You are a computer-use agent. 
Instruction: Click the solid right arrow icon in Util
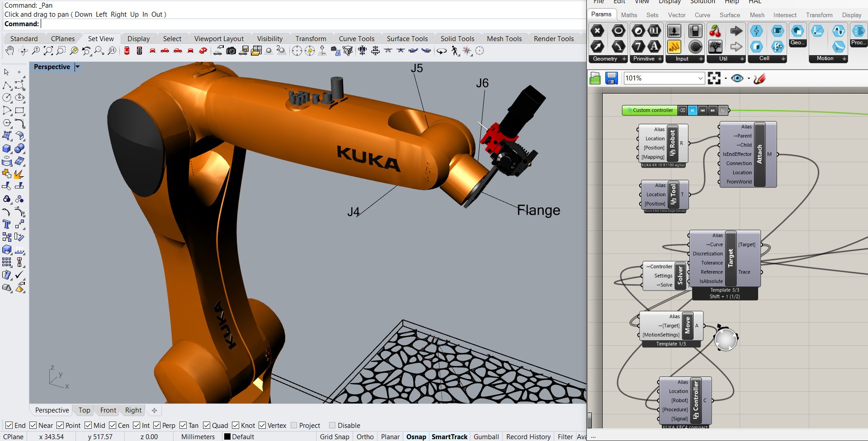[736, 31]
